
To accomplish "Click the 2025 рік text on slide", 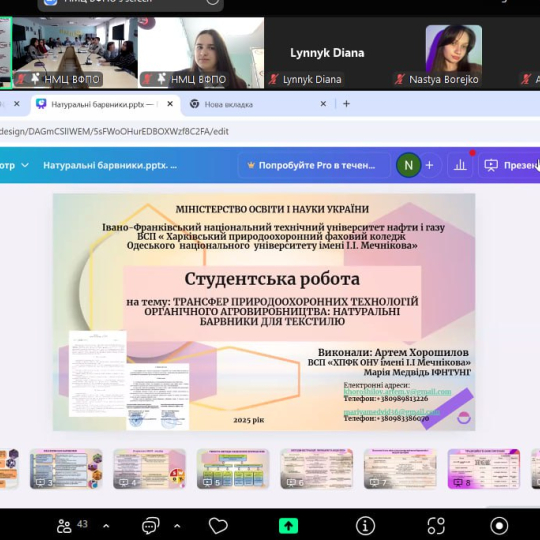I will pyautogui.click(x=249, y=420).
